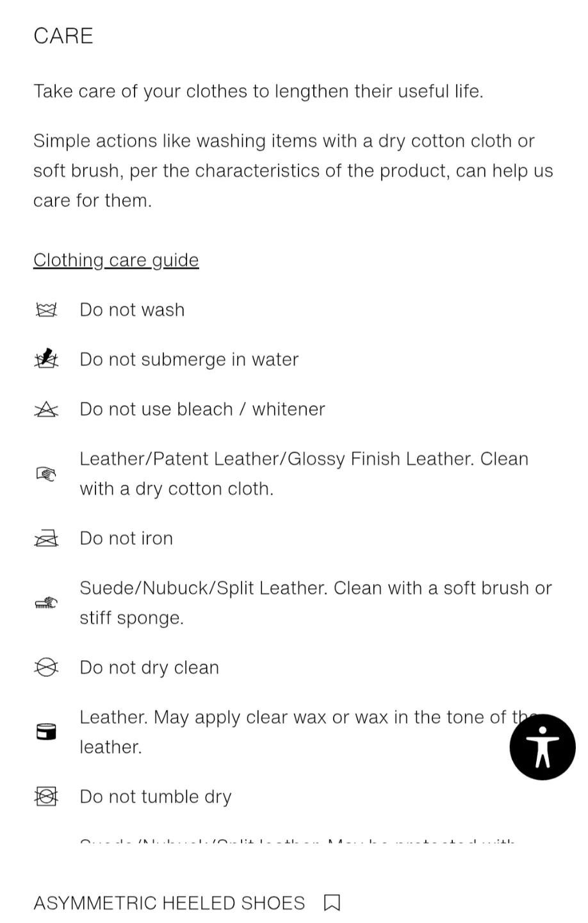Click the Do not wash symbol
The height and width of the screenshot is (923, 588).
pyautogui.click(x=46, y=310)
